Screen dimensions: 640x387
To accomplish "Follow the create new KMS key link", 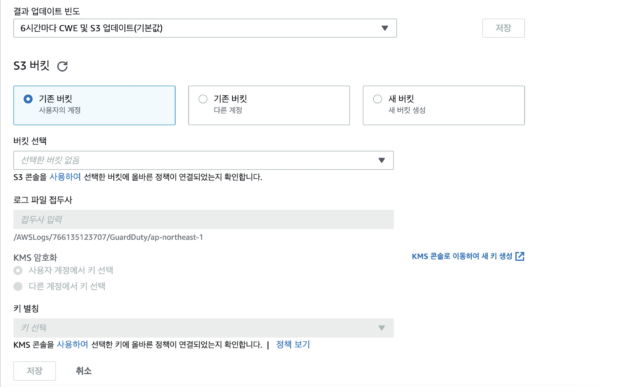I will pos(462,256).
